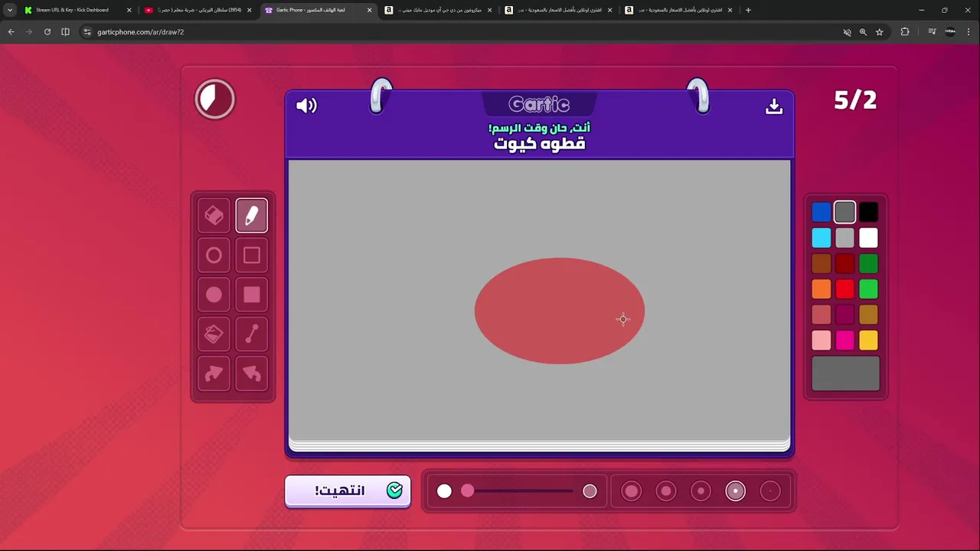
Task: Select the straight line tool
Action: 252,334
